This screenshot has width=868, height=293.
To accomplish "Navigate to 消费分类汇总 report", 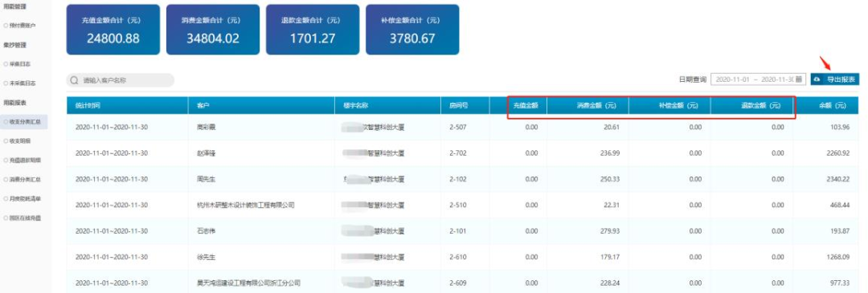I will [24, 180].
